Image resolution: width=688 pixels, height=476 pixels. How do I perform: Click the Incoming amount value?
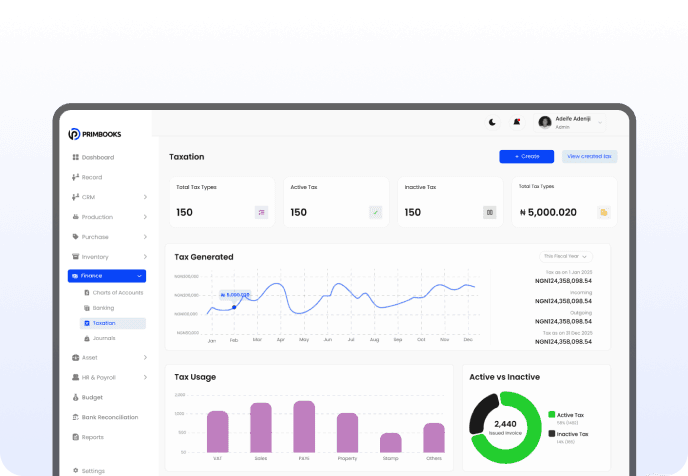click(563, 301)
